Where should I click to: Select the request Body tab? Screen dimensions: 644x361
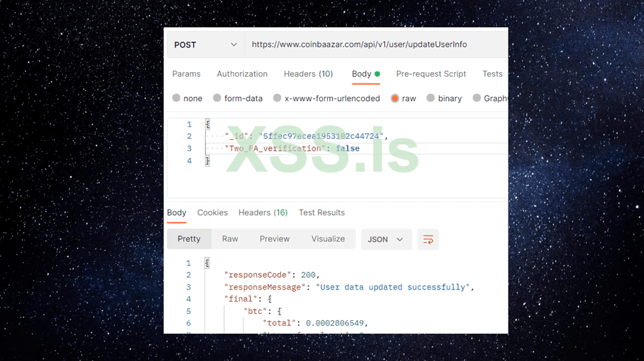pos(366,74)
